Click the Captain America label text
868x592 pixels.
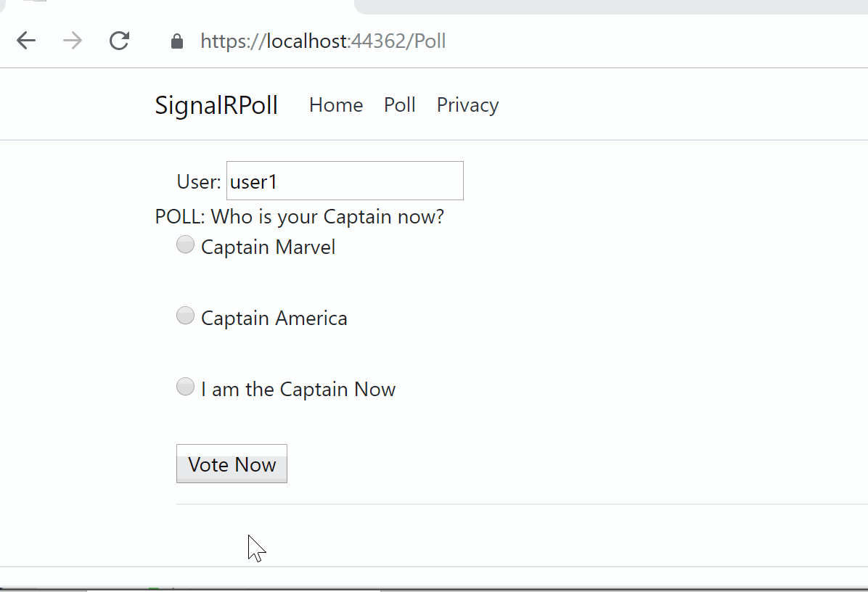click(x=274, y=318)
